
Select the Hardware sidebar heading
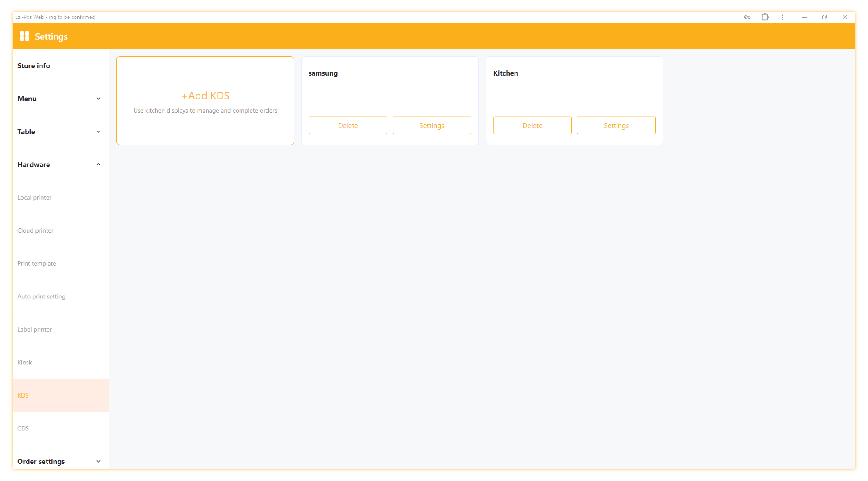pyautogui.click(x=61, y=165)
